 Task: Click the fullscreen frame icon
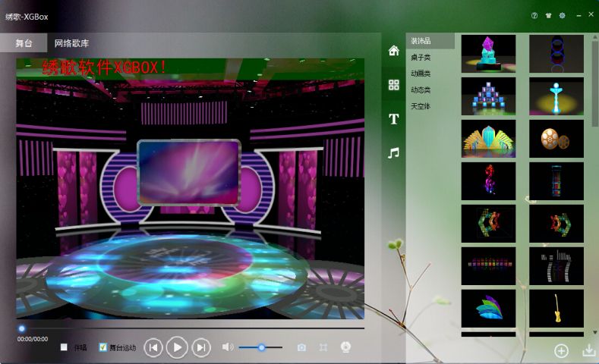pos(323,347)
